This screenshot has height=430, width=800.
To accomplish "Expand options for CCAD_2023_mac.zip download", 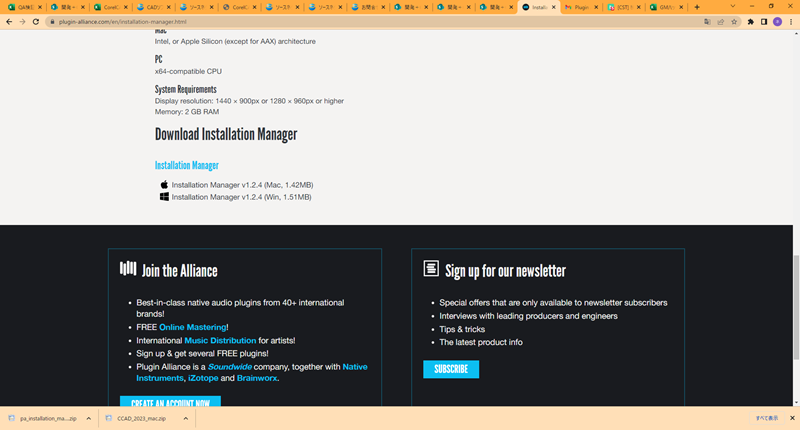I will pos(186,418).
